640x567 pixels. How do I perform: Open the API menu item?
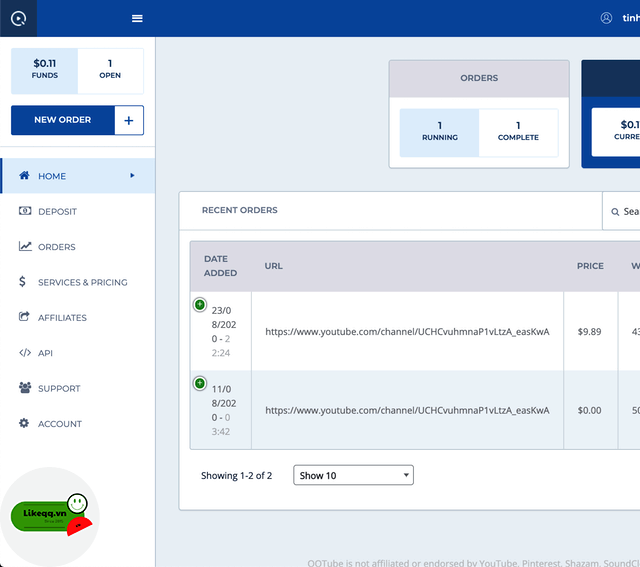pyautogui.click(x=78, y=353)
